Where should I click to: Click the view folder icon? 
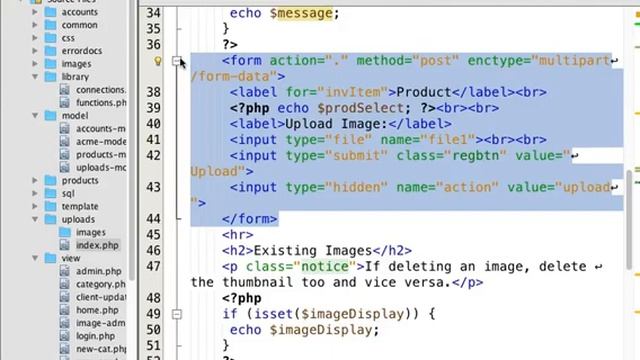click(51, 258)
